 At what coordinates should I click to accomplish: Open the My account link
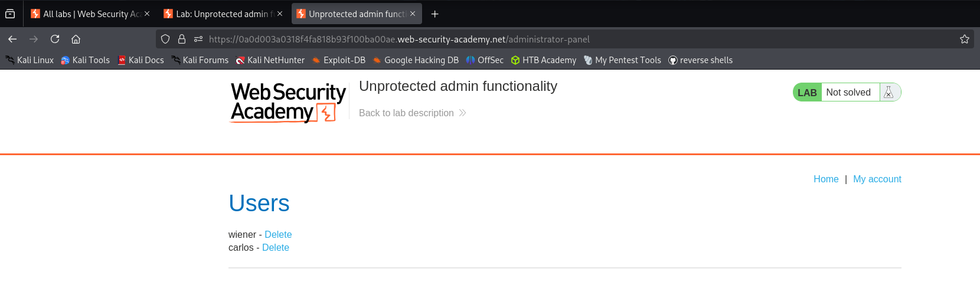[877, 179]
